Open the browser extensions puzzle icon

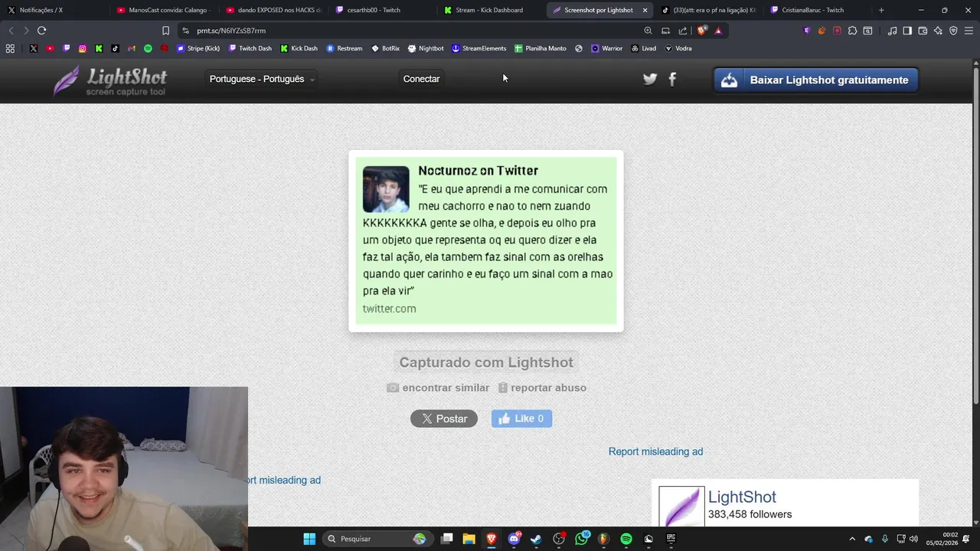click(x=852, y=31)
